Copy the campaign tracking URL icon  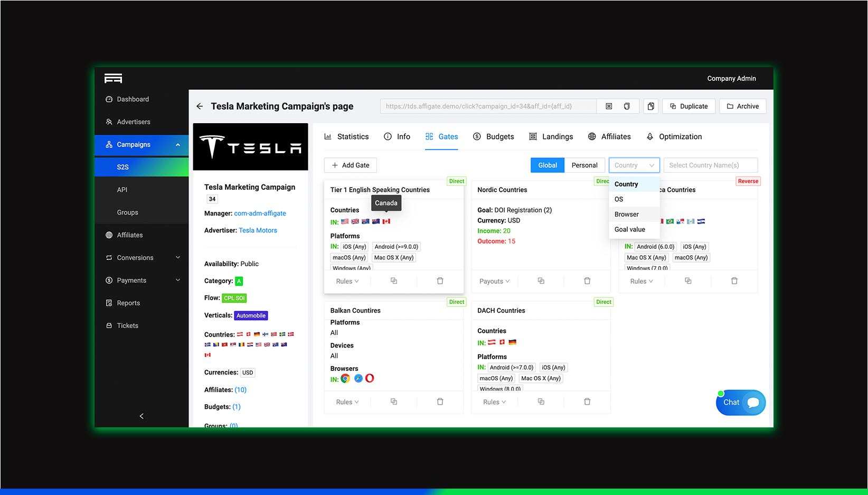pos(627,106)
